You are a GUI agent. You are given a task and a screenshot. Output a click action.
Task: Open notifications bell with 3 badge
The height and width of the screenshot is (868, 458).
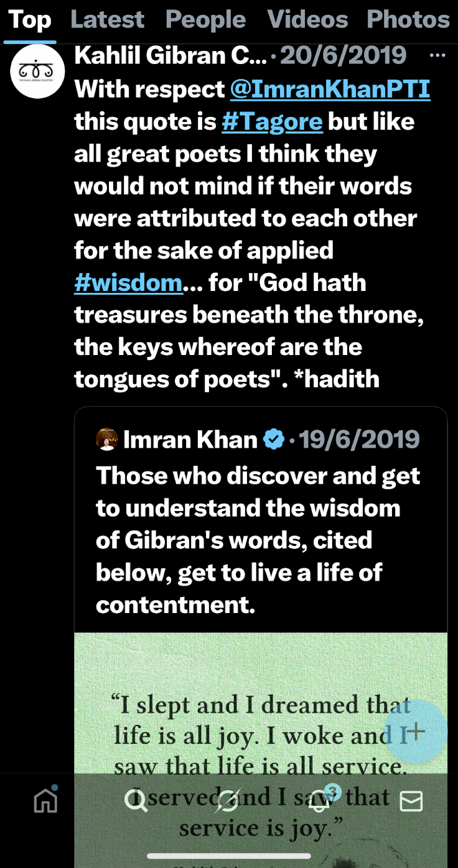click(320, 801)
